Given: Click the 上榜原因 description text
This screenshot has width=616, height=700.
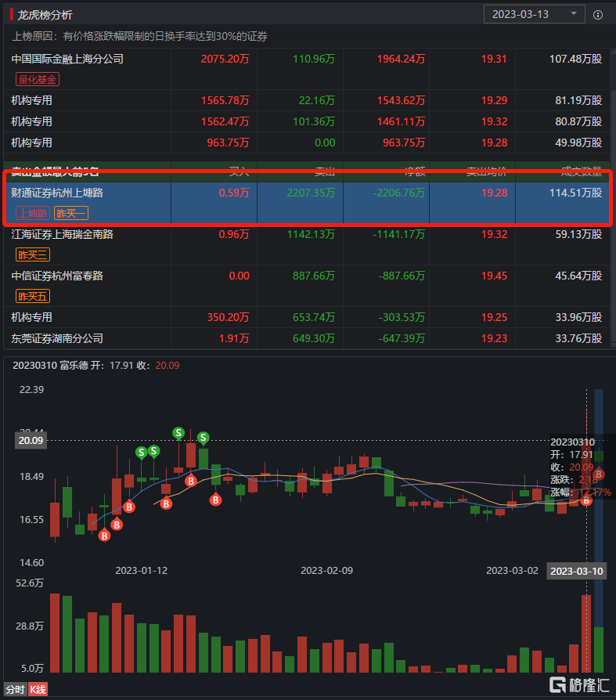Looking at the screenshot, I should click(x=140, y=37).
